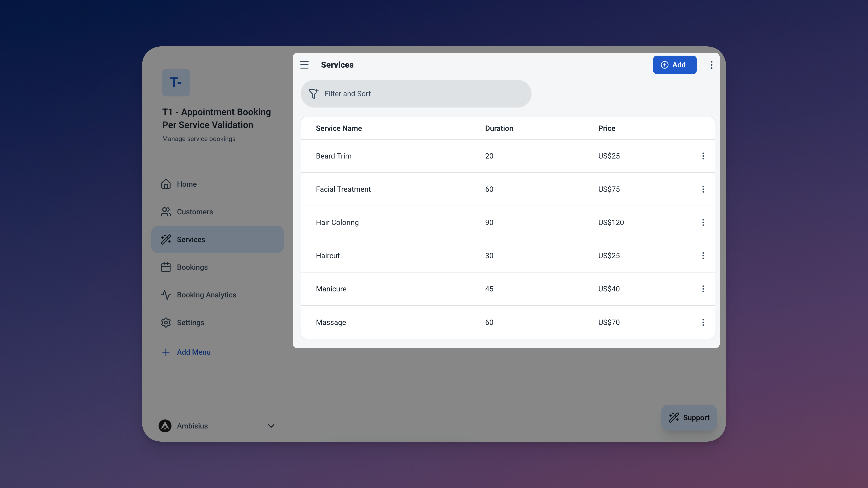Screen dimensions: 868x488
Task: Open Manicure row actions dropdown
Action: point(703,289)
